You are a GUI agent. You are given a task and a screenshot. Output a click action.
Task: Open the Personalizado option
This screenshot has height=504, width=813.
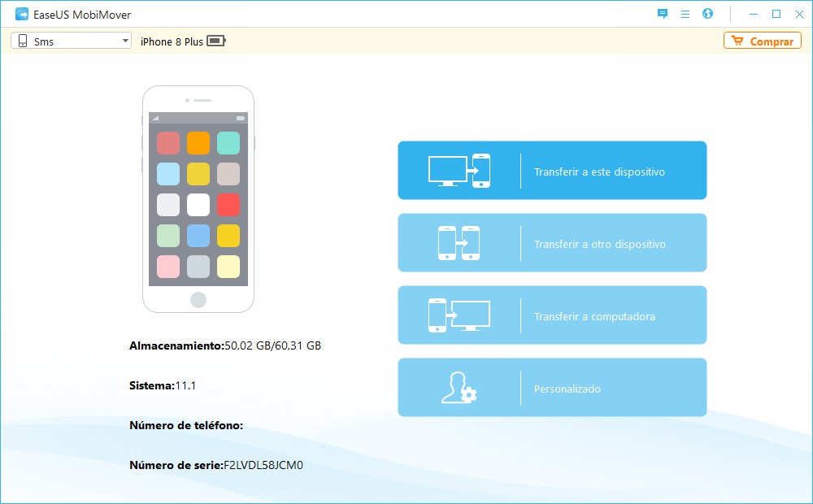point(552,387)
